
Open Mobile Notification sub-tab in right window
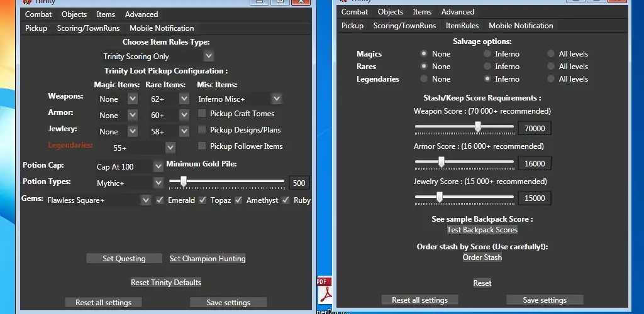pos(521,25)
